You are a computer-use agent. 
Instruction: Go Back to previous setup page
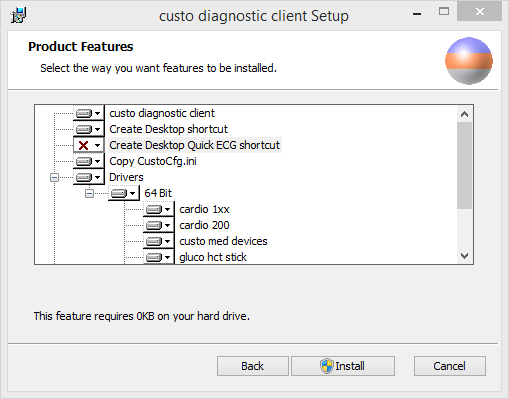[253, 366]
